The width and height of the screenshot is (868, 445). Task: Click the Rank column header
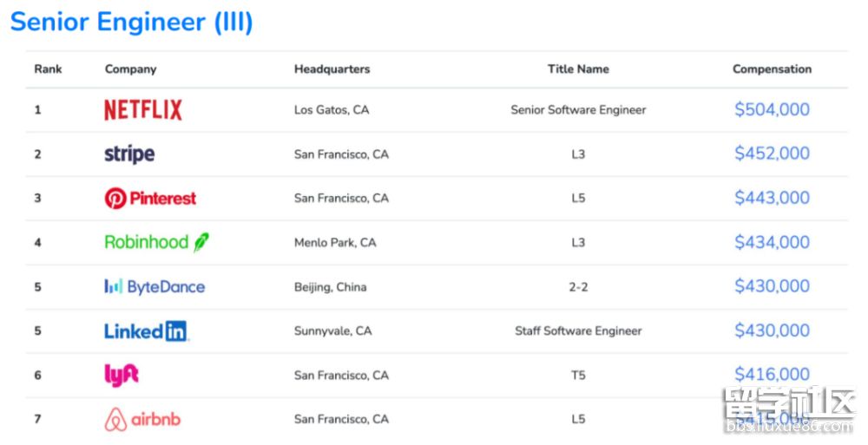pos(49,69)
